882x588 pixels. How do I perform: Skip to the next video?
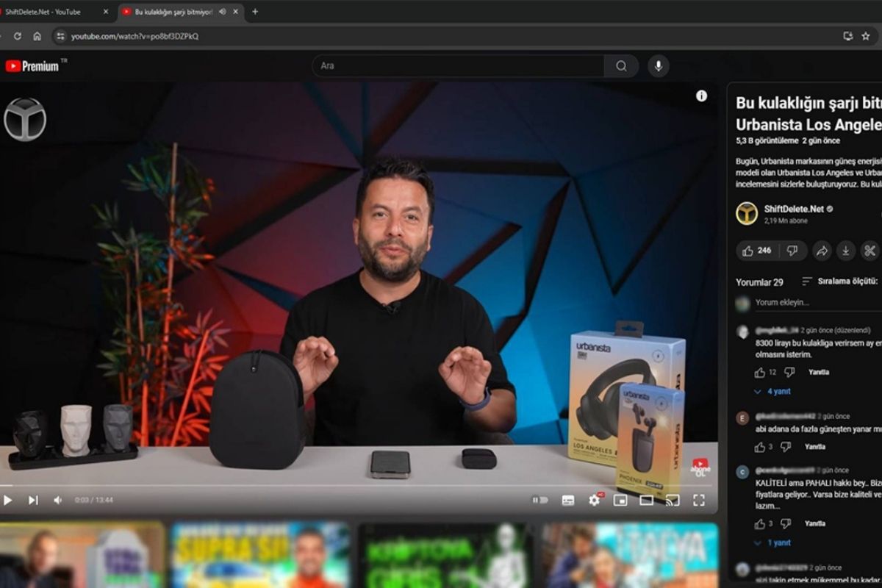(33, 500)
